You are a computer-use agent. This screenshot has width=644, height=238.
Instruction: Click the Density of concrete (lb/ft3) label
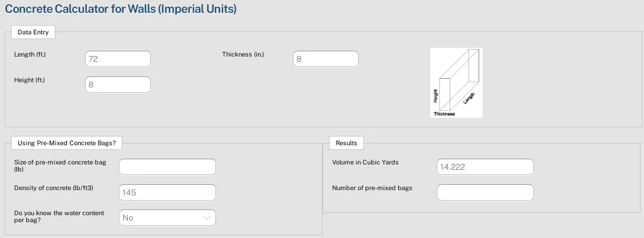(x=54, y=188)
